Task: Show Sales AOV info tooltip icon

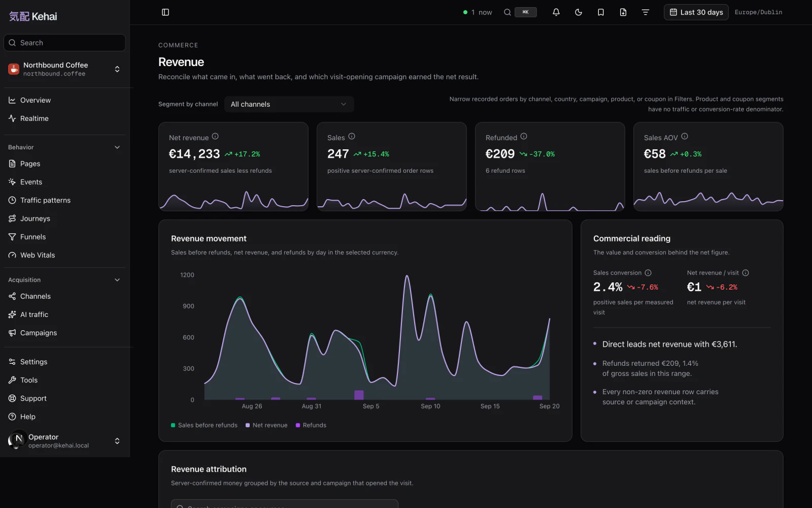Action: point(685,136)
